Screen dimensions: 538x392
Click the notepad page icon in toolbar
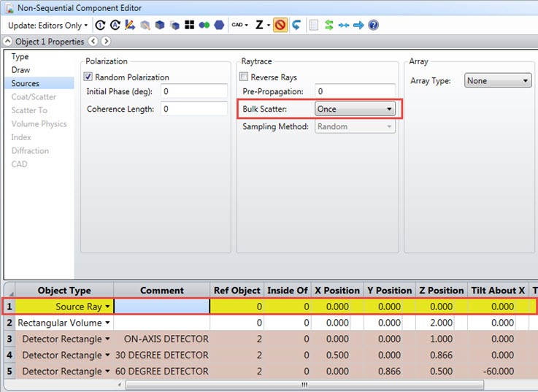(314, 25)
